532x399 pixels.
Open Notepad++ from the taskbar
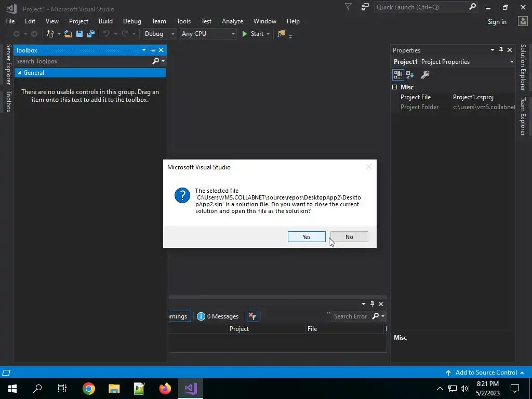139,389
